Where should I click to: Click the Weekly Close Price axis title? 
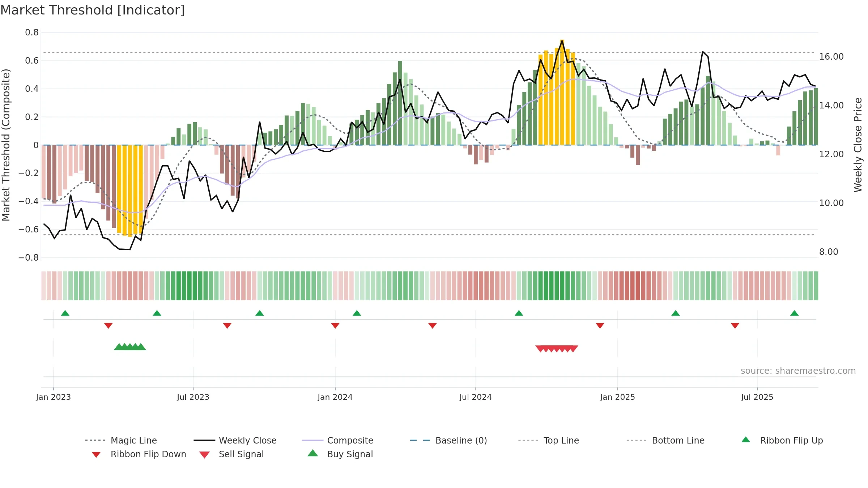tap(858, 145)
